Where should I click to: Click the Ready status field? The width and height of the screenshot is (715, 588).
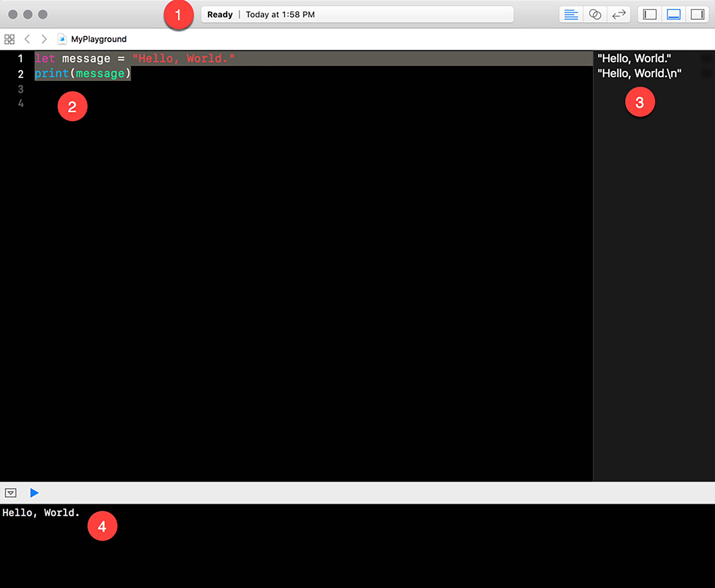pyautogui.click(x=357, y=15)
